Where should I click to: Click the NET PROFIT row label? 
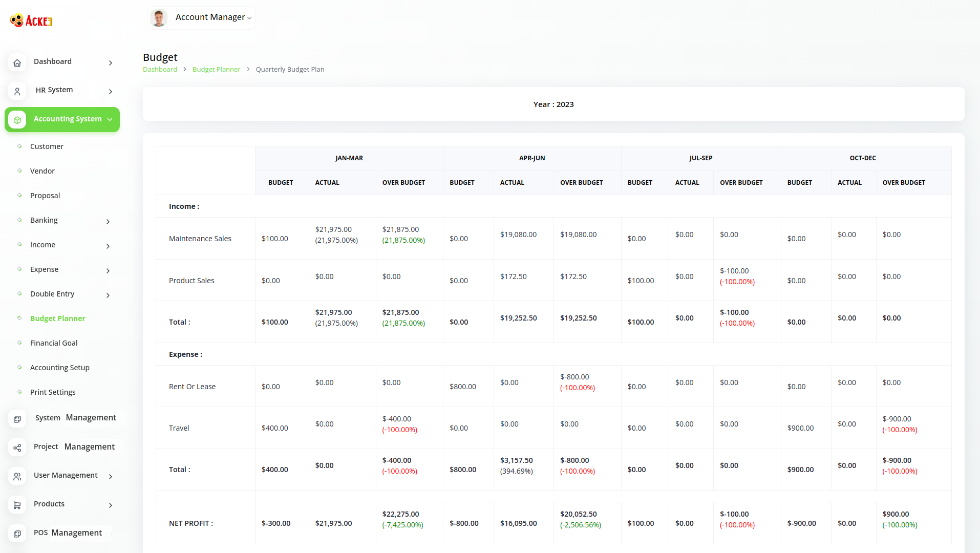click(x=191, y=523)
